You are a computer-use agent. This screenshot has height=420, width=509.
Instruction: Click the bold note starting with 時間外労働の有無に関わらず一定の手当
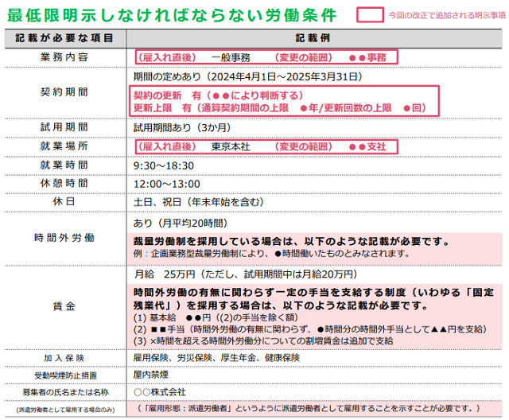click(x=314, y=299)
